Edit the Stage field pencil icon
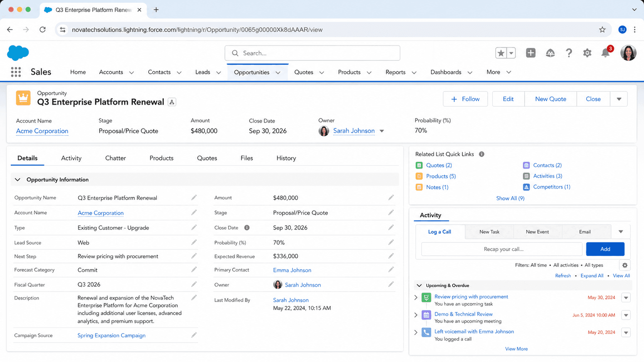This screenshot has height=362, width=644. (391, 212)
